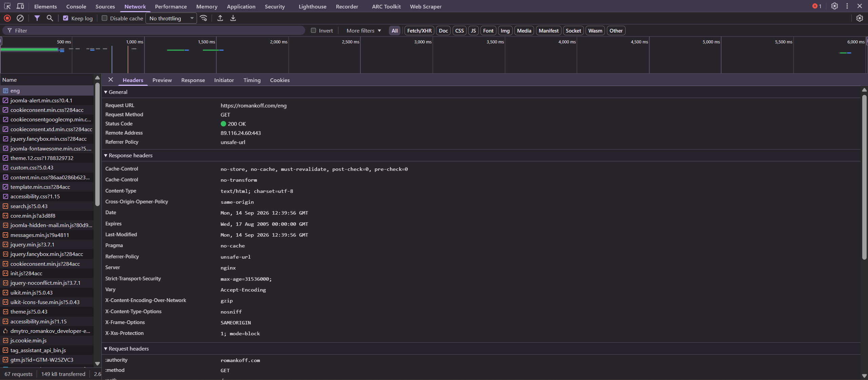Open the network search magnifier
The image size is (868, 380).
[50, 18]
